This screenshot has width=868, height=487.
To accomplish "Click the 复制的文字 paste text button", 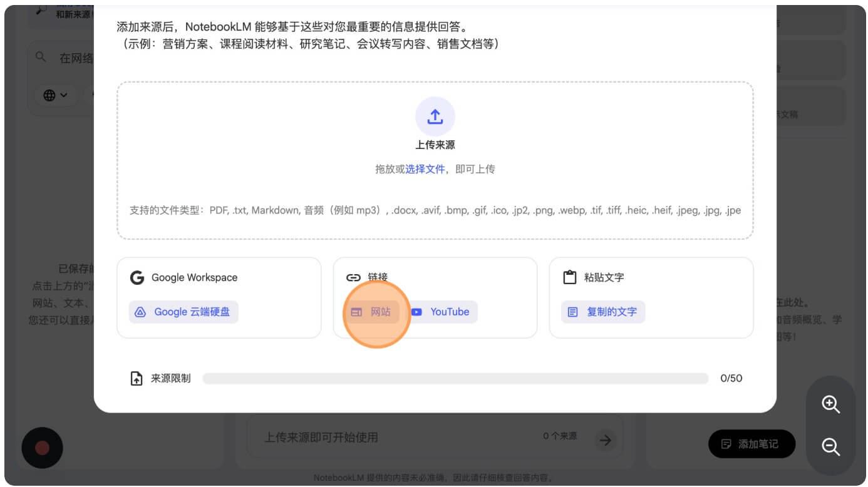I will click(x=602, y=312).
